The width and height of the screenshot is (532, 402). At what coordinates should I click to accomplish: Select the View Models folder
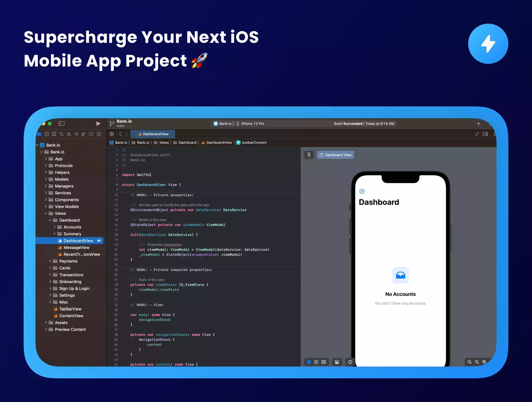click(64, 207)
